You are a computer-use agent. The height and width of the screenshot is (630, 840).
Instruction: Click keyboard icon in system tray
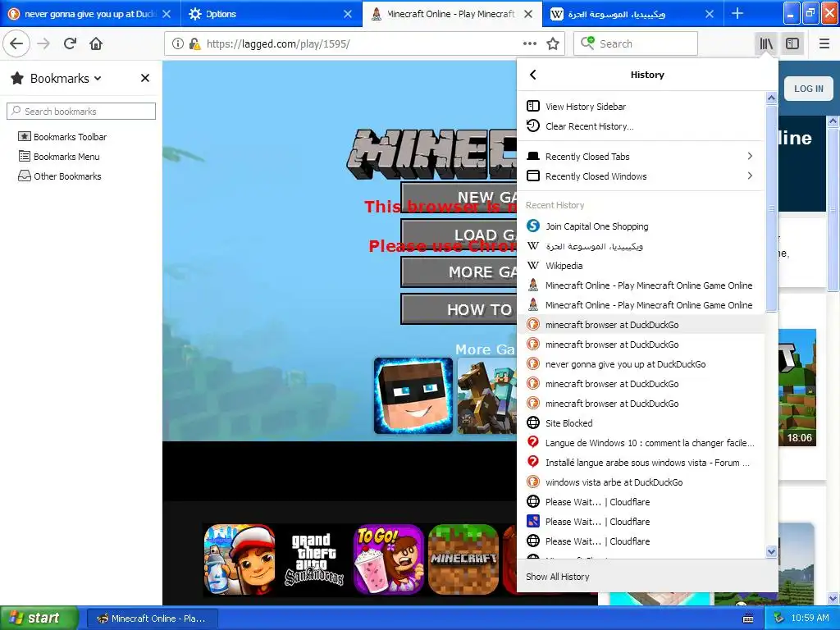748,619
